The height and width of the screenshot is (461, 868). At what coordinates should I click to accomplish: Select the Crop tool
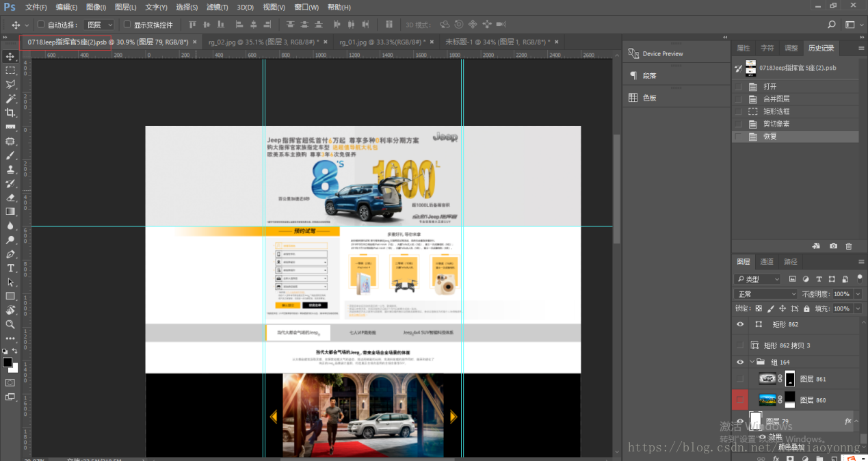point(10,113)
